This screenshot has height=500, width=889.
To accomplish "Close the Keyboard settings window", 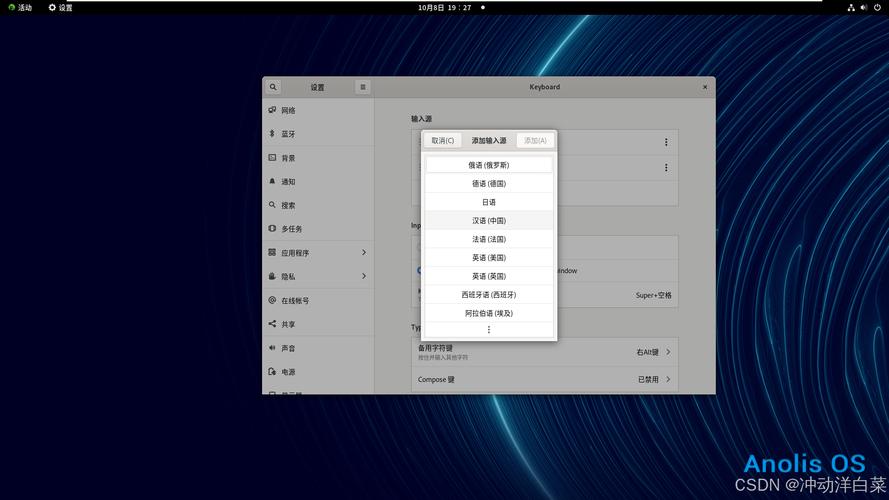I will point(705,87).
